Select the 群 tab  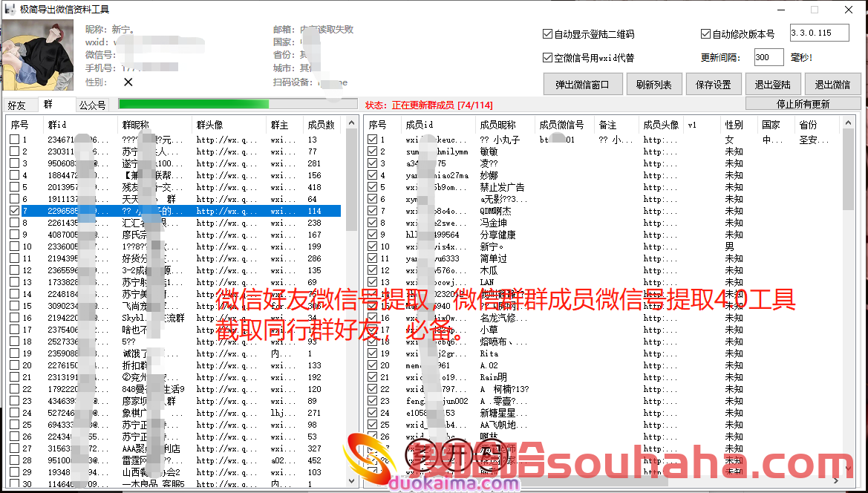[x=48, y=105]
